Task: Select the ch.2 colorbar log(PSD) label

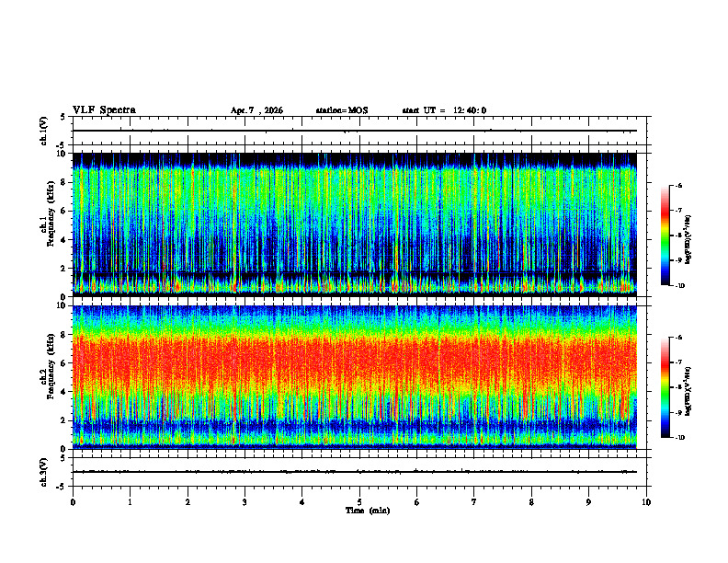Action: 688,391
